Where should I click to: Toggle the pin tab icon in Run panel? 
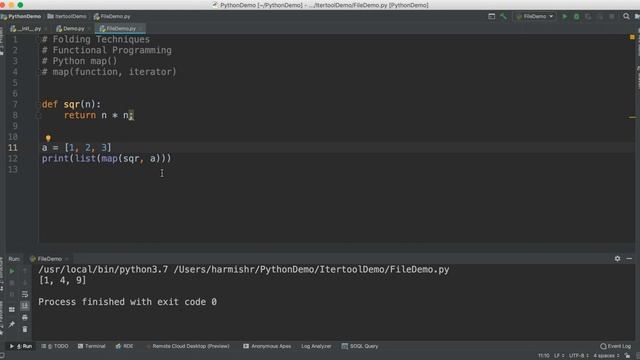(12, 324)
